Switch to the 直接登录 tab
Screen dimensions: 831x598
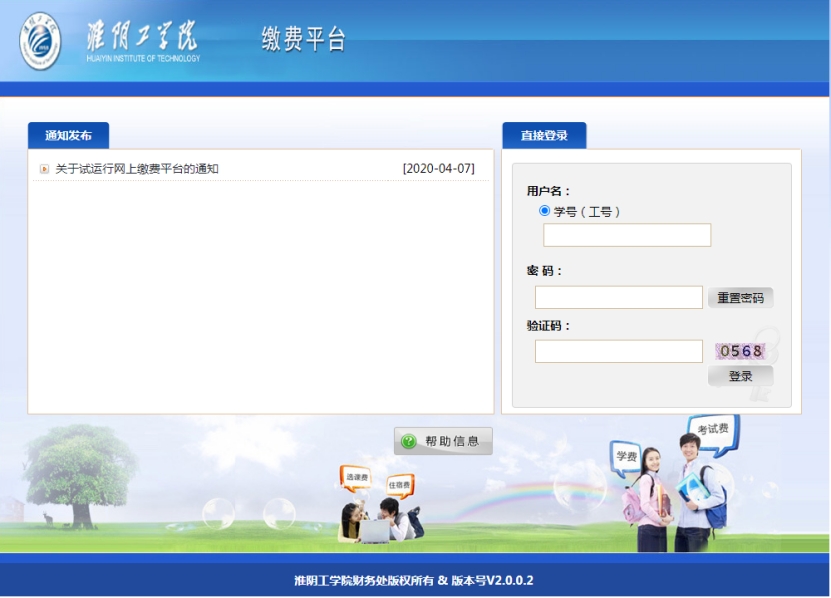544,135
